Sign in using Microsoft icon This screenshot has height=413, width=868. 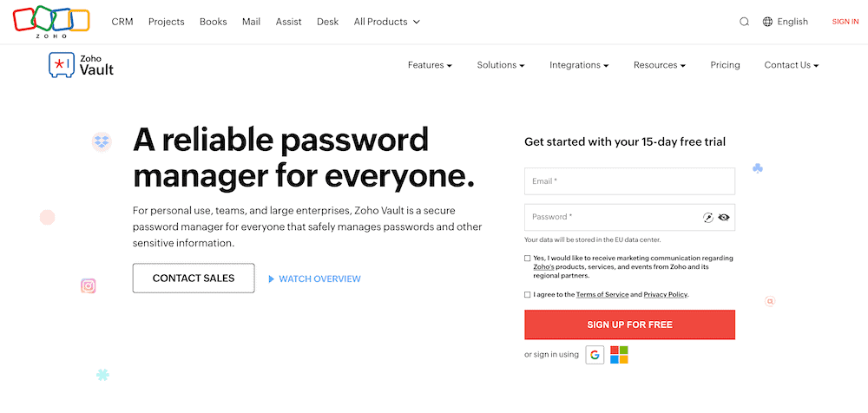[x=619, y=354]
